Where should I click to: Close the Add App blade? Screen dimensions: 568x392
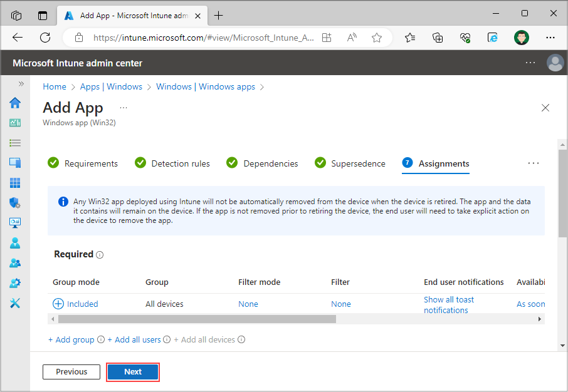[545, 108]
